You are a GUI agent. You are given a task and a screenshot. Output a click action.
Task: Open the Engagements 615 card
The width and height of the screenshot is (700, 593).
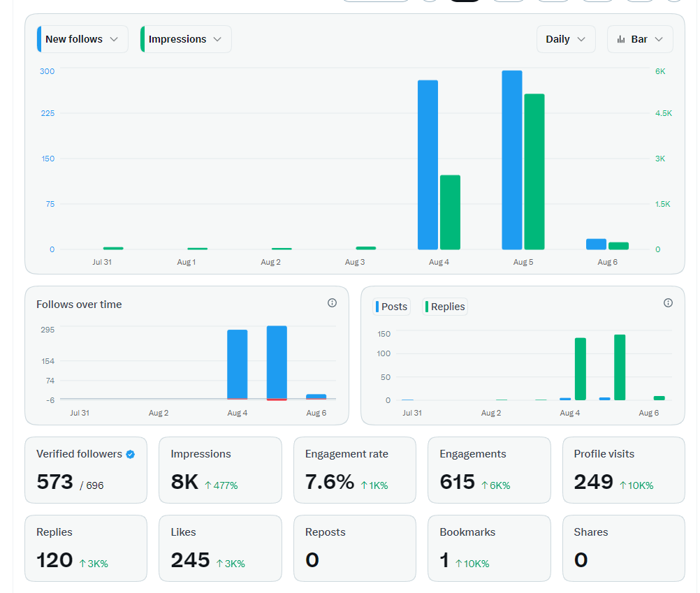(489, 470)
